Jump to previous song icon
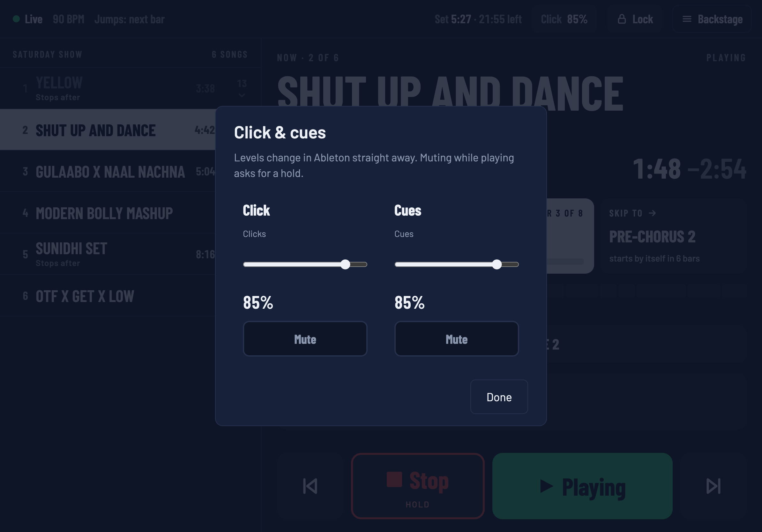 pos(310,486)
